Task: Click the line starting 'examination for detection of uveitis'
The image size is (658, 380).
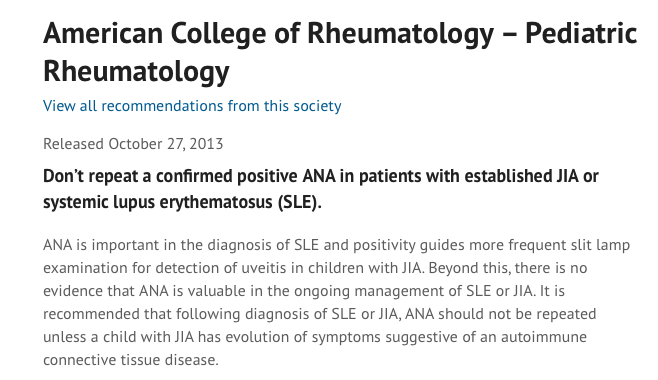Action: pos(315,268)
